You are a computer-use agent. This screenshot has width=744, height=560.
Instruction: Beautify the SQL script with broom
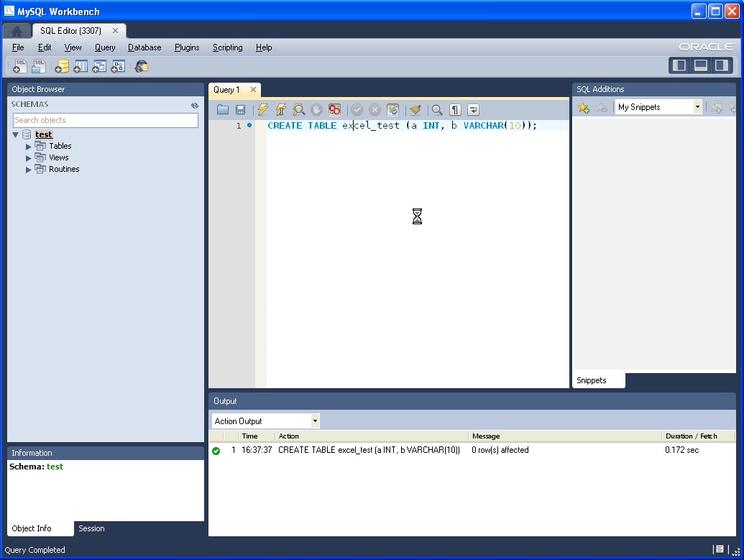tap(415, 109)
